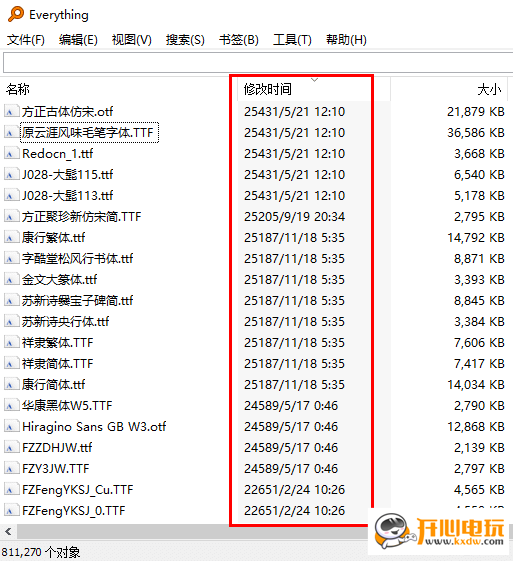This screenshot has width=513, height=561.
Task: Select file name J028-大髭115.ttf
Action: 68,175
